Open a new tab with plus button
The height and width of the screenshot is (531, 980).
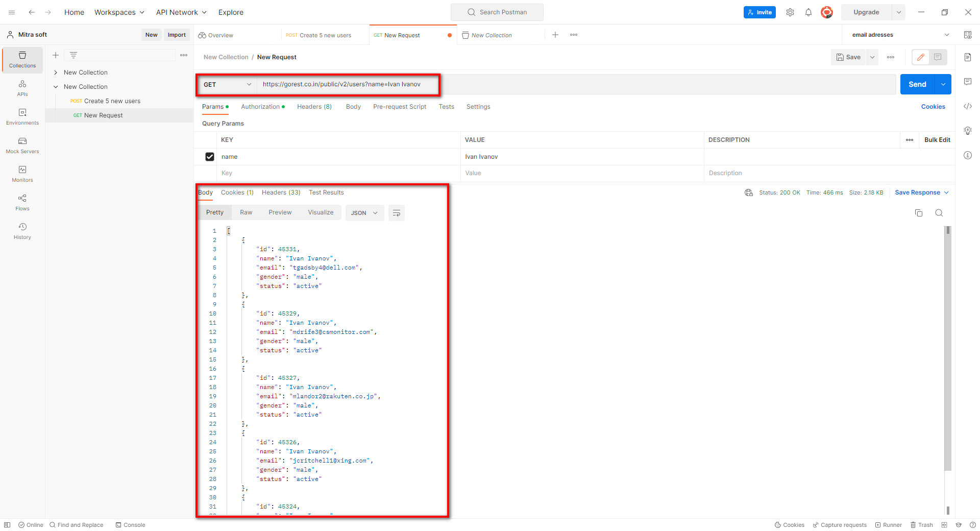555,35
